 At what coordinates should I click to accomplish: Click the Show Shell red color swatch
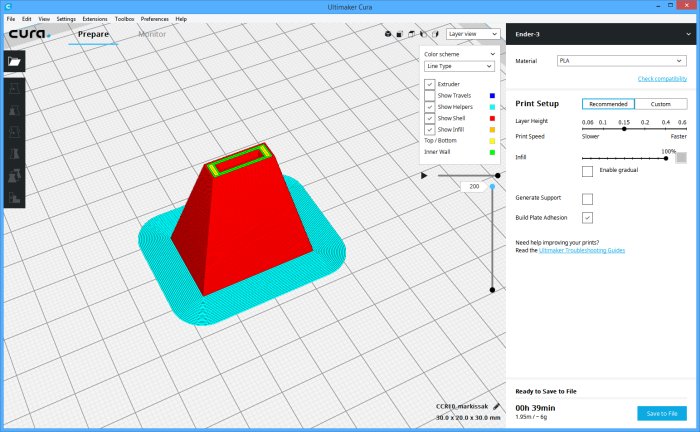[x=492, y=118]
